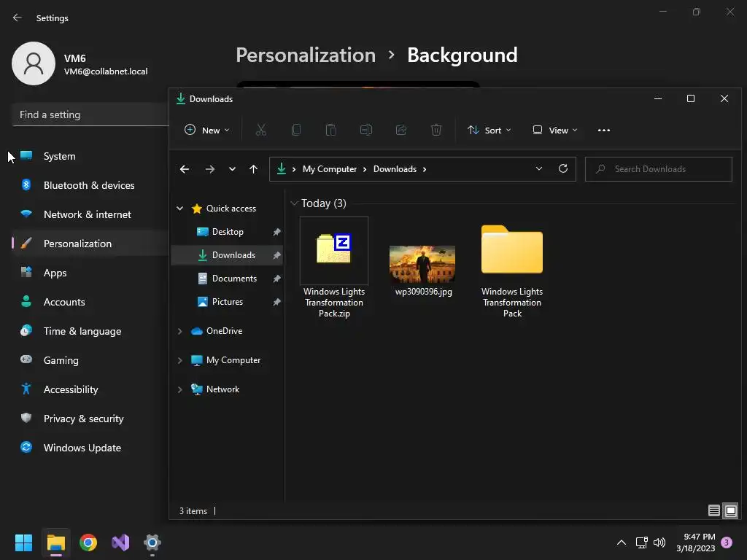The width and height of the screenshot is (747, 560).
Task: Switch to large thumbnails view icon
Action: 731,510
